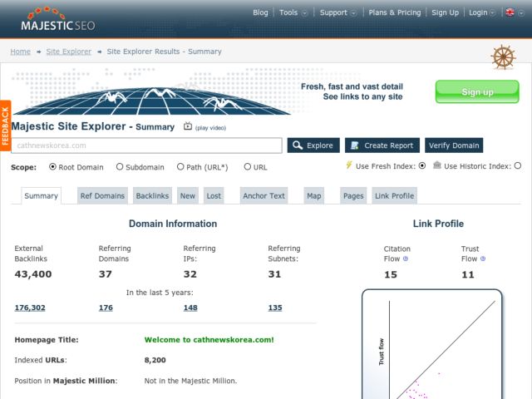Click the Verify Domain button
Viewport: 532px width, 399px height.
coord(454,145)
